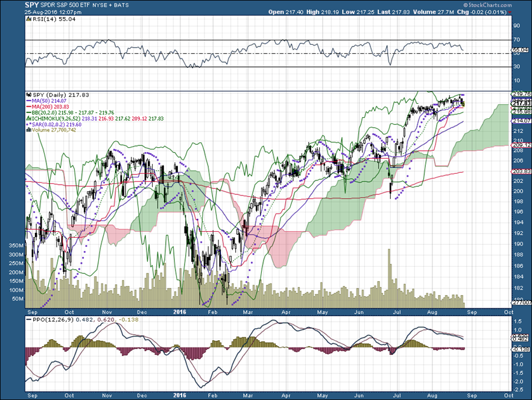Click the 'High 218.19' header value
Image resolution: width=532 pixels, height=400 pixels.
pos(322,12)
